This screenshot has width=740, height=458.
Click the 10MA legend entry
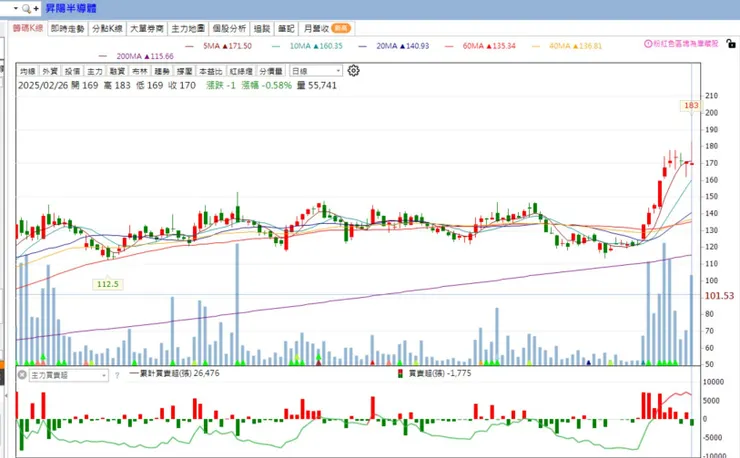(x=308, y=46)
